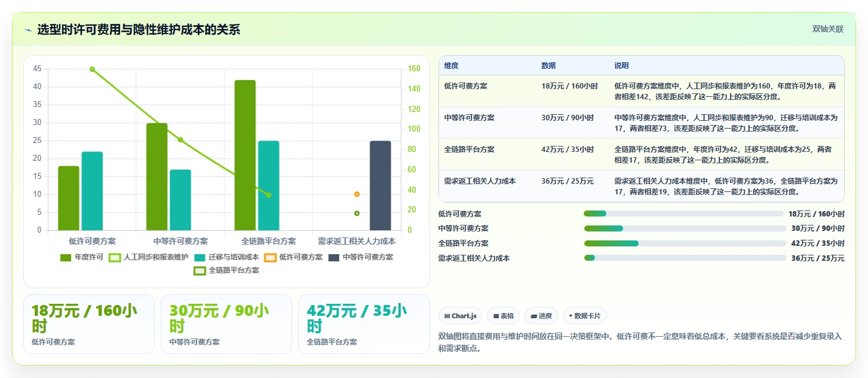The image size is (868, 378).
Task: Click the 说明 column header
Action: (x=621, y=66)
